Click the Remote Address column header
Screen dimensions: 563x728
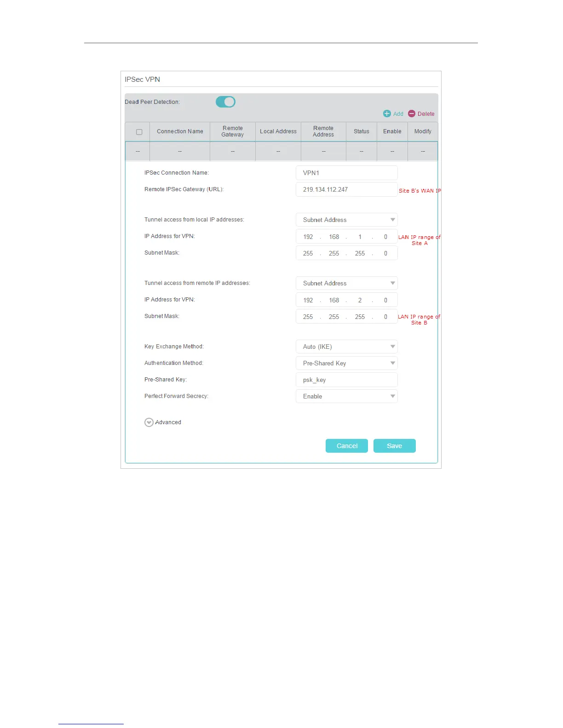pyautogui.click(x=323, y=131)
